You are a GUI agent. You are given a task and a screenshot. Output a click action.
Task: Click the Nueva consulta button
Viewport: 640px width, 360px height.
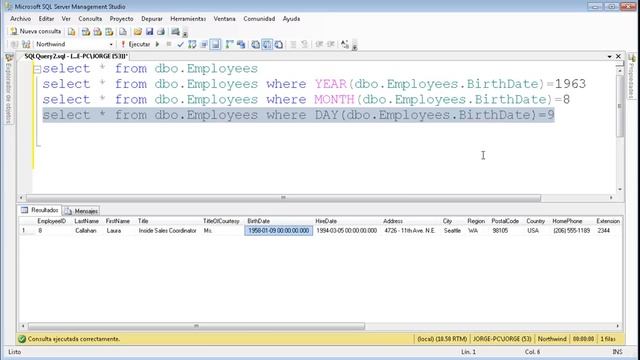pos(36,31)
